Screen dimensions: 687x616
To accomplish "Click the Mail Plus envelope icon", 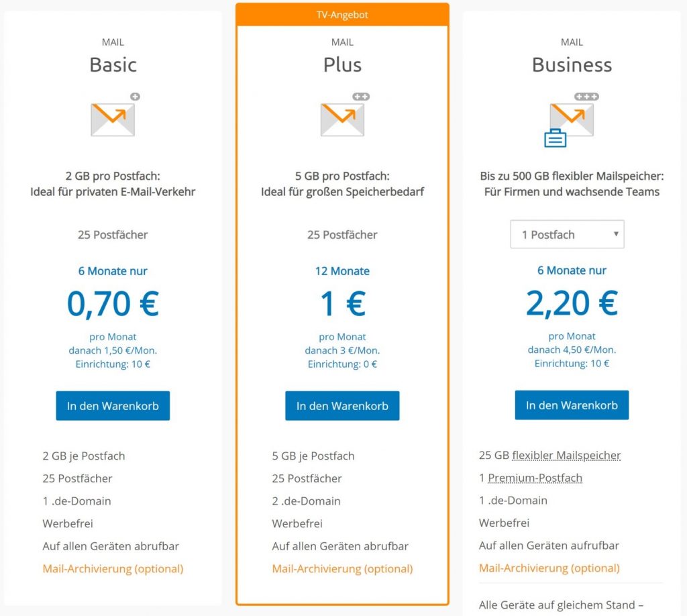I will pyautogui.click(x=342, y=119).
